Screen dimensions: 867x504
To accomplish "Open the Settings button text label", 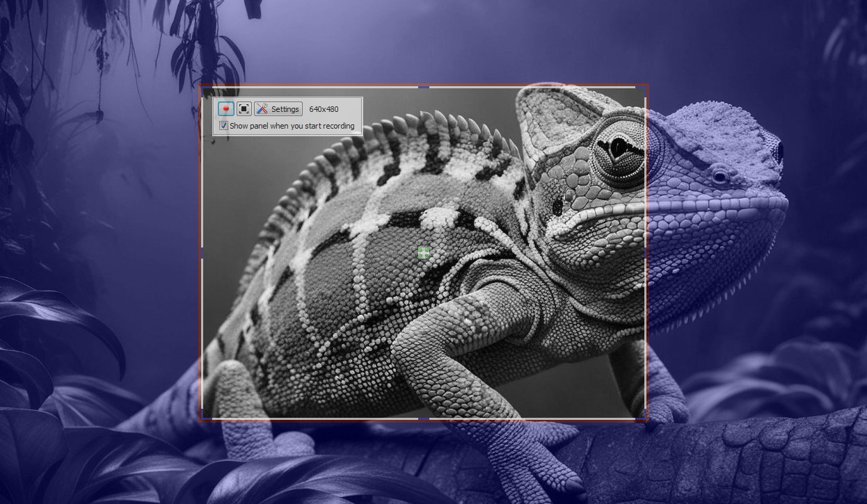I will (285, 109).
